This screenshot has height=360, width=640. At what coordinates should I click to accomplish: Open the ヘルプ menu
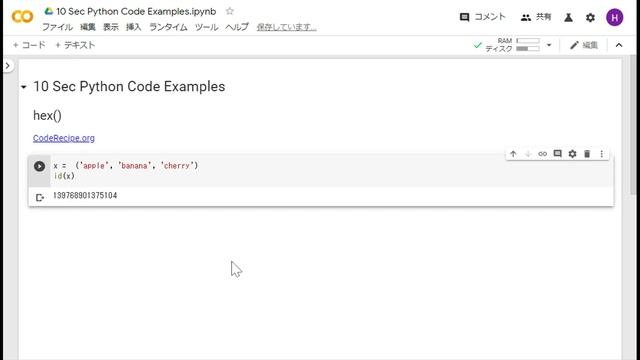tap(237, 27)
